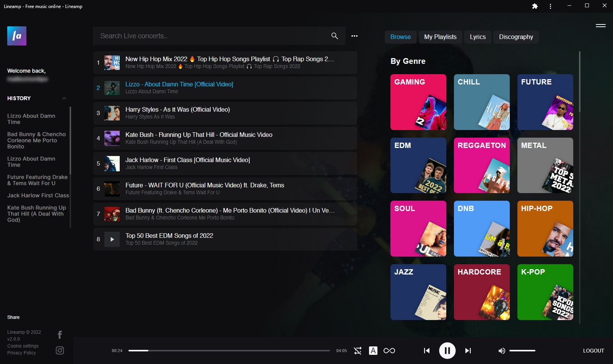Open the Future genre tile
This screenshot has height=364, width=613.
pos(545,102)
